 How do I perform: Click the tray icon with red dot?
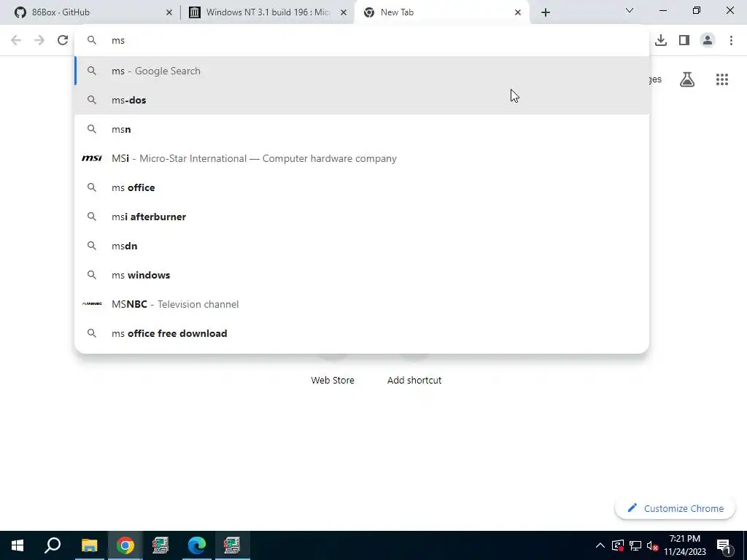pos(618,545)
